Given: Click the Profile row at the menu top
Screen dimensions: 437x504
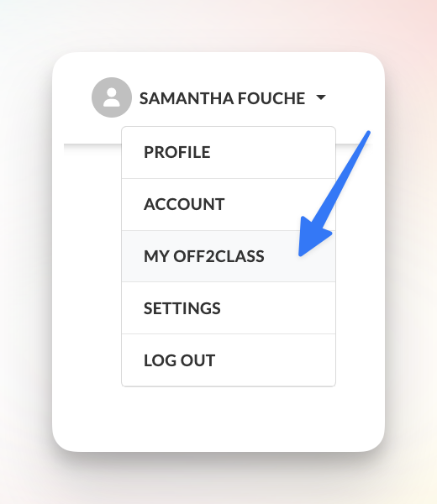Looking at the screenshot, I should click(229, 152).
